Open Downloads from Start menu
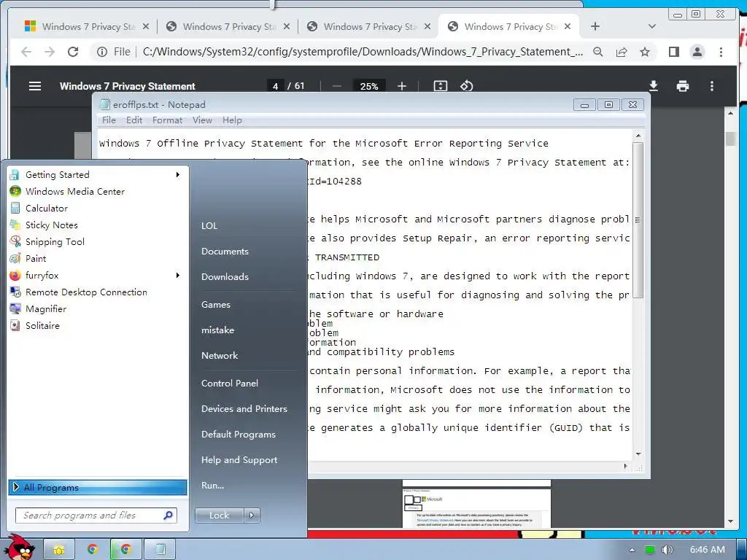This screenshot has width=747, height=560. point(225,276)
